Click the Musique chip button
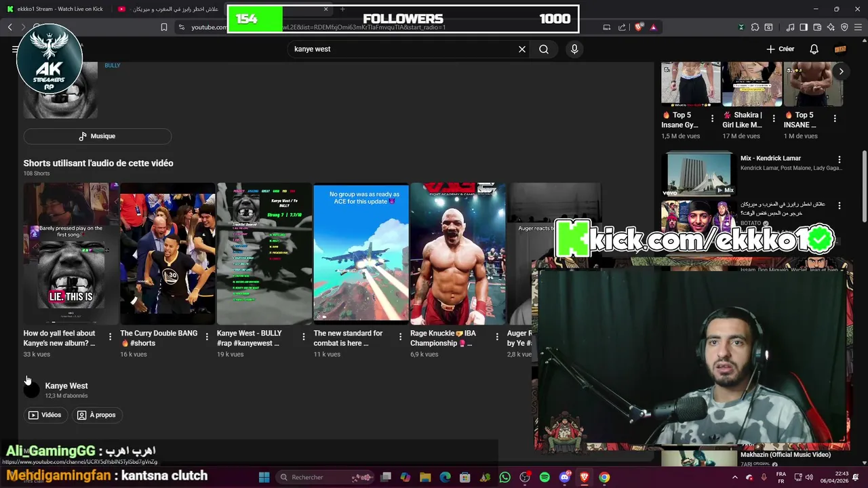 click(x=97, y=136)
